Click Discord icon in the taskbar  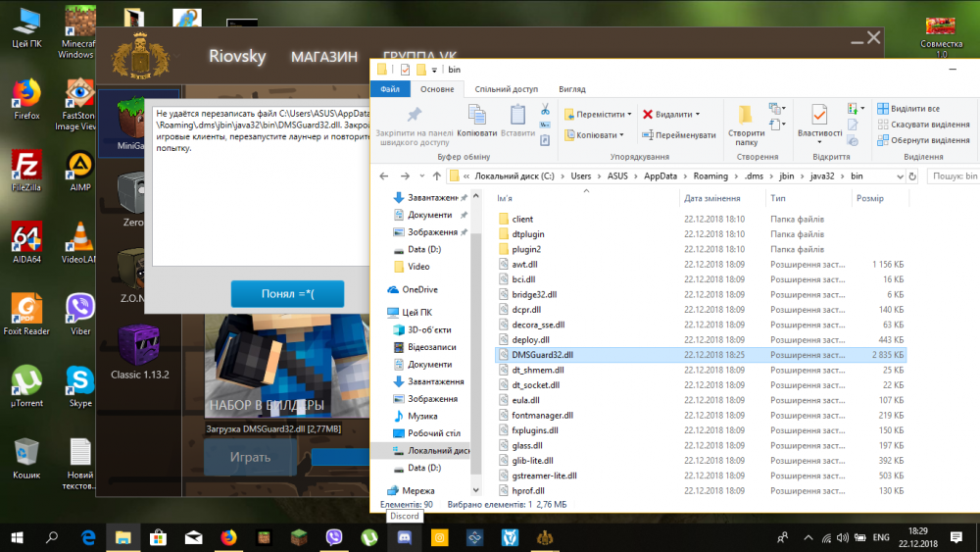(x=405, y=537)
